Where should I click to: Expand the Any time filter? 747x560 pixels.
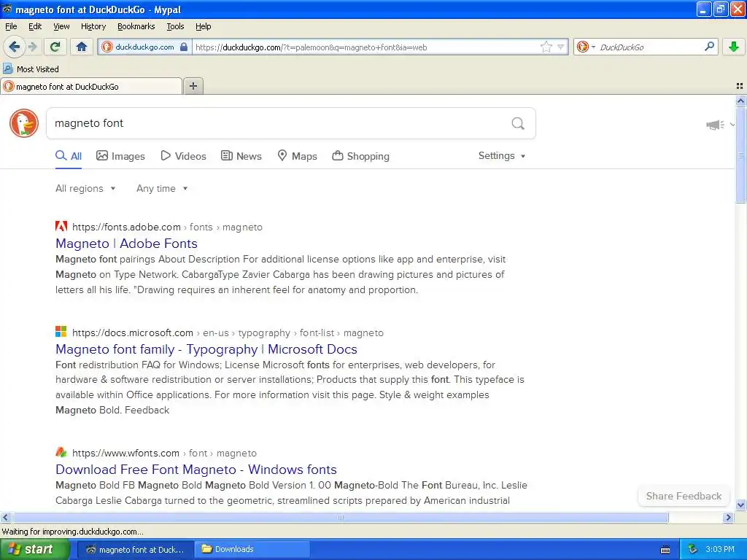coord(162,189)
